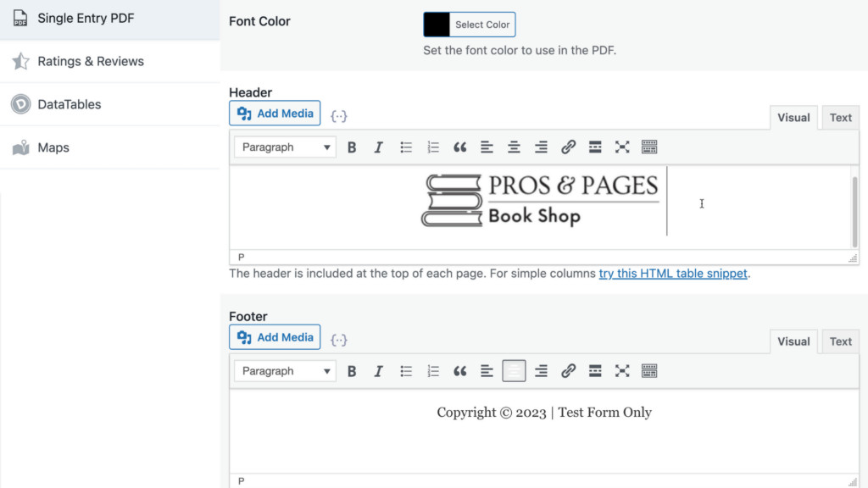Insert the Read More tag in the Header editor
The image size is (868, 488).
(x=595, y=147)
